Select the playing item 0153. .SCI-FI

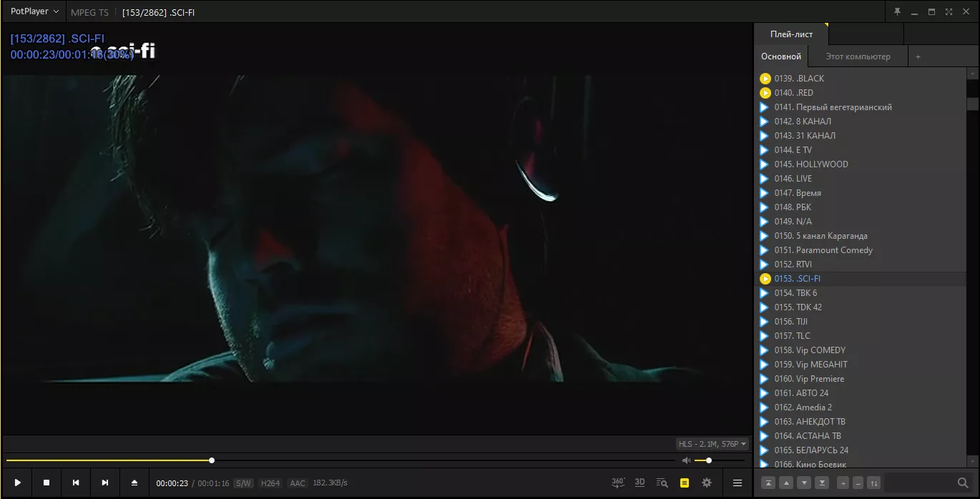click(x=861, y=279)
